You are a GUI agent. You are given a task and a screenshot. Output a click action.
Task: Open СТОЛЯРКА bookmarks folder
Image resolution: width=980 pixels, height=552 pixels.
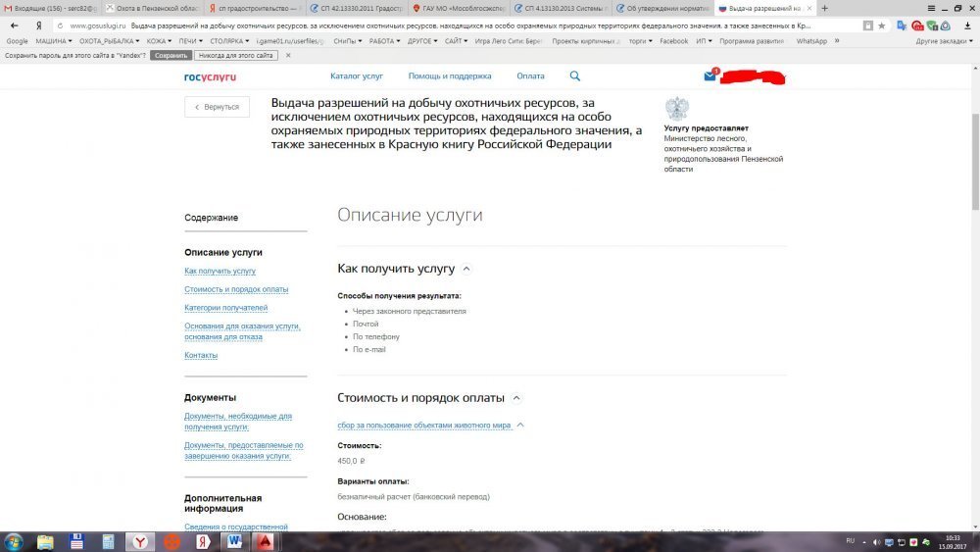pyautogui.click(x=229, y=41)
